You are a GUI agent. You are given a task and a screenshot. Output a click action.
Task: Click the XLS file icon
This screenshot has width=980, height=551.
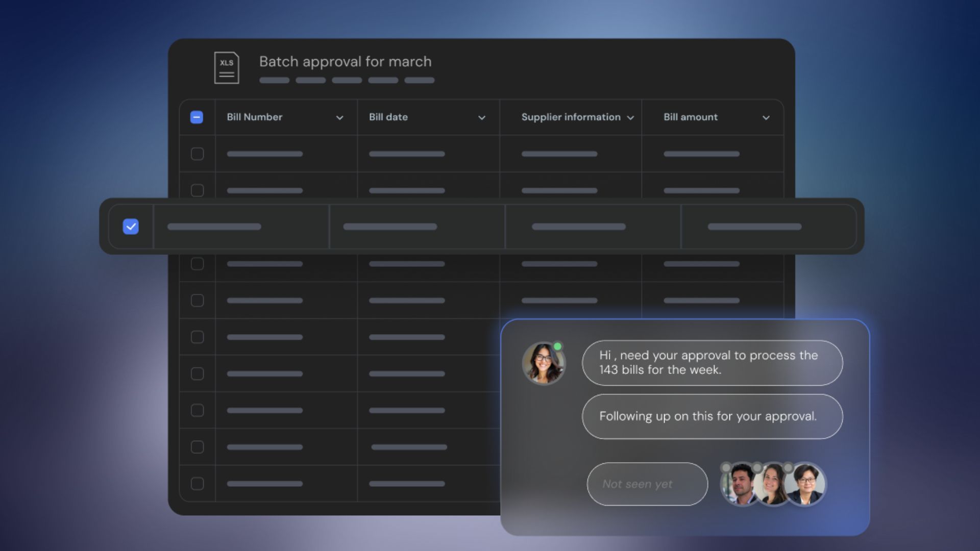[x=227, y=68]
